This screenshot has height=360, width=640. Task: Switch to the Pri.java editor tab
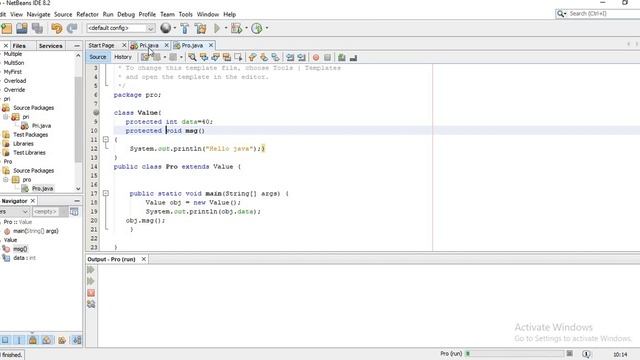pos(149,45)
